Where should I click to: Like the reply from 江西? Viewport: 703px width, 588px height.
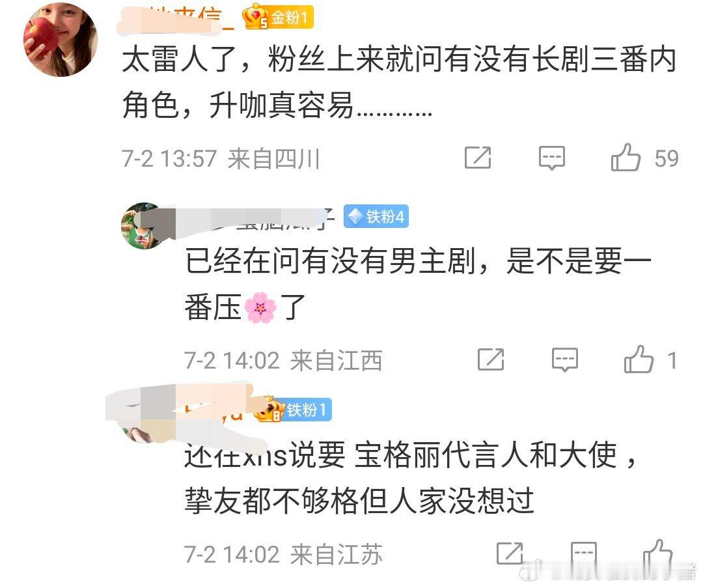point(639,359)
